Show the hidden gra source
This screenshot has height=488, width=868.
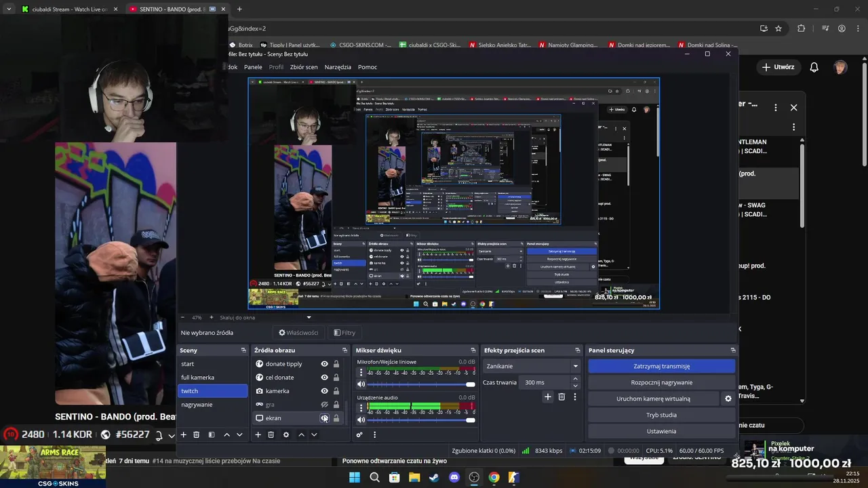[324, 405]
